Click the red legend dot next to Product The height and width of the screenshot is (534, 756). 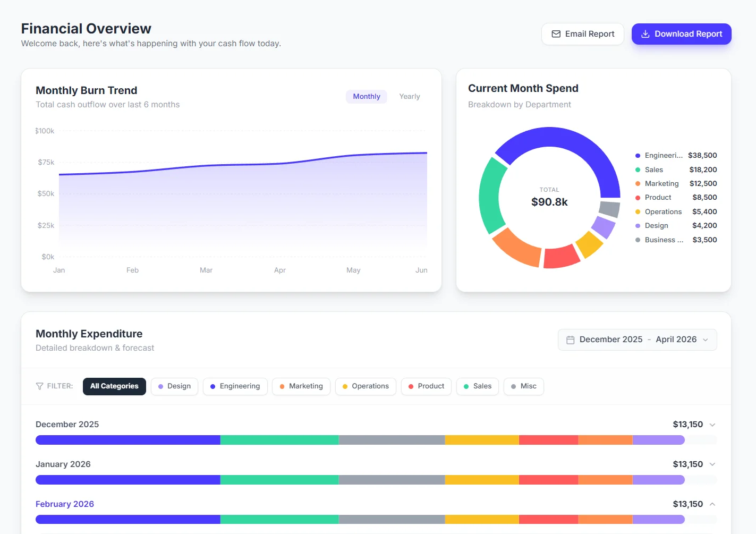[x=638, y=197]
